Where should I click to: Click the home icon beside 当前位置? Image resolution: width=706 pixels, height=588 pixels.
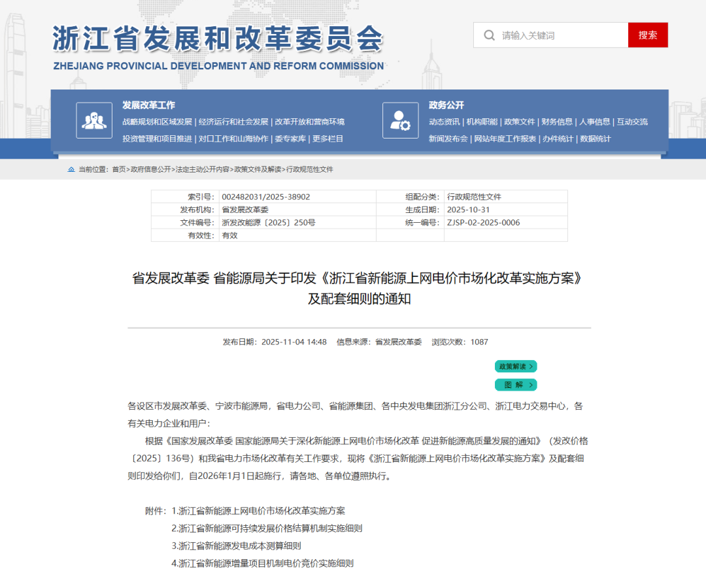(x=71, y=169)
